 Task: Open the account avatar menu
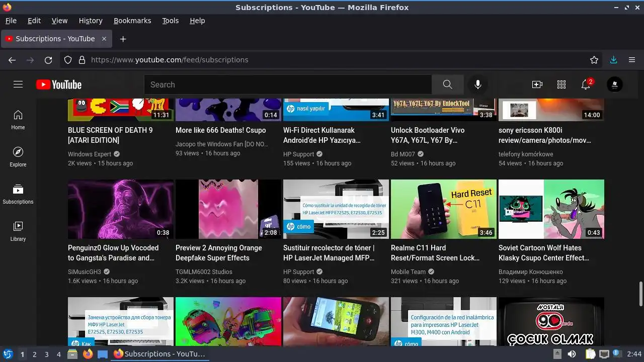click(x=615, y=84)
